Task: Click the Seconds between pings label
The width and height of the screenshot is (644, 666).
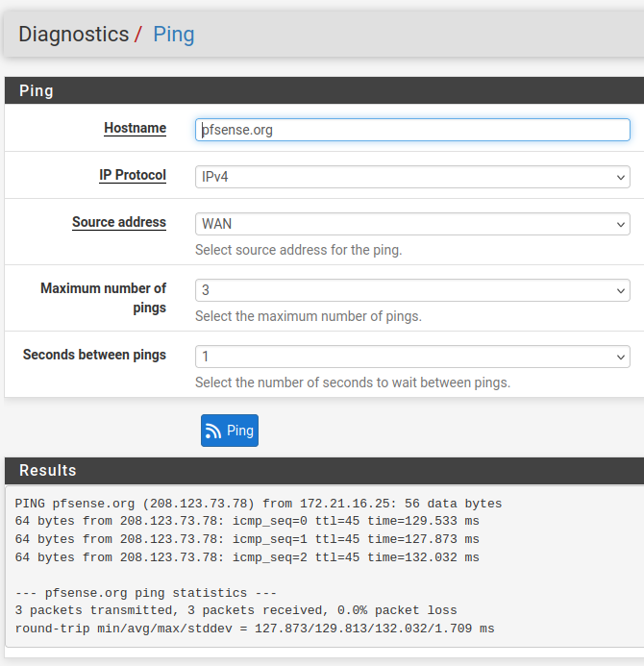Action: click(94, 355)
